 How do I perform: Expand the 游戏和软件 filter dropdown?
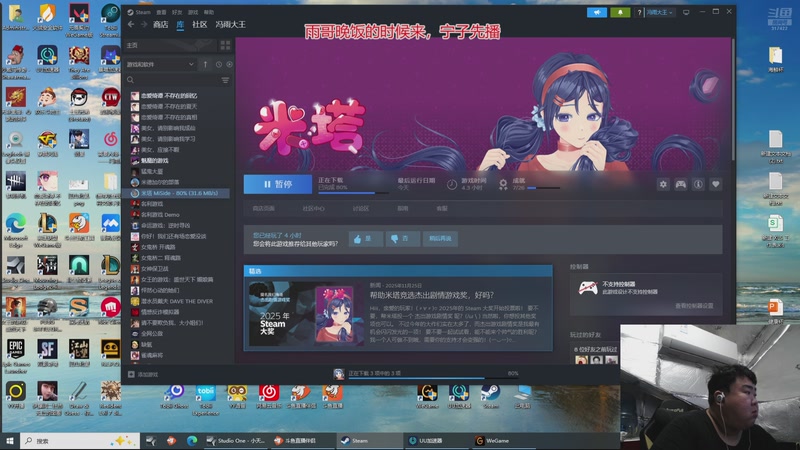click(160, 64)
